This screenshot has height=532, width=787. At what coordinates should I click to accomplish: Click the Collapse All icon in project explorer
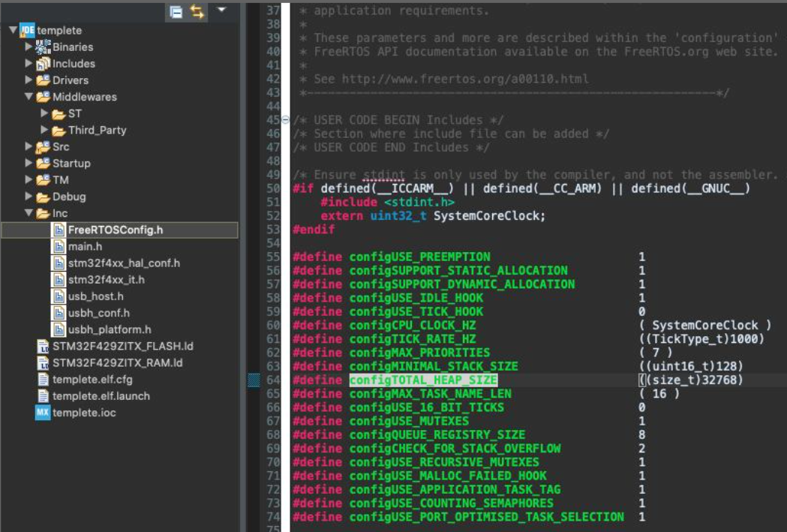176,11
